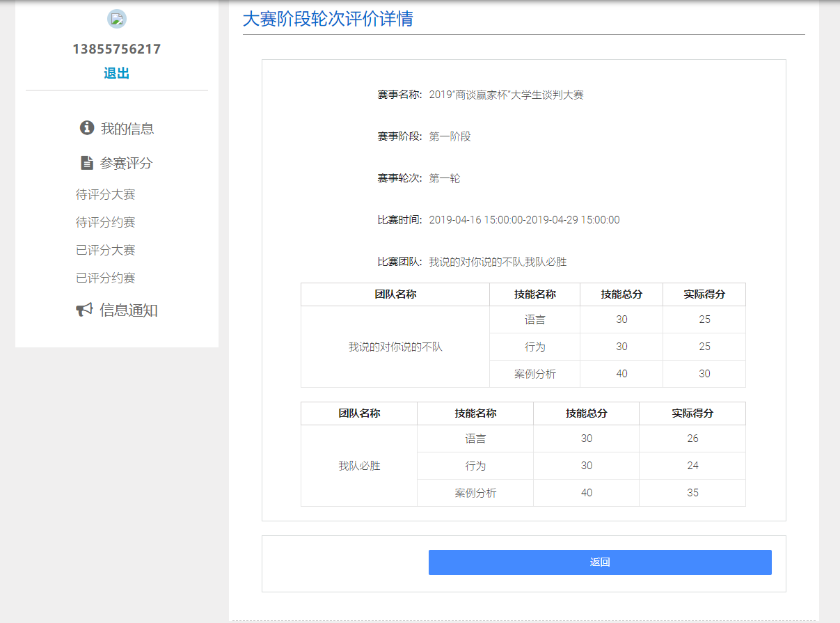Click the 案例分析 skill cell for 我队必胜

(x=475, y=493)
